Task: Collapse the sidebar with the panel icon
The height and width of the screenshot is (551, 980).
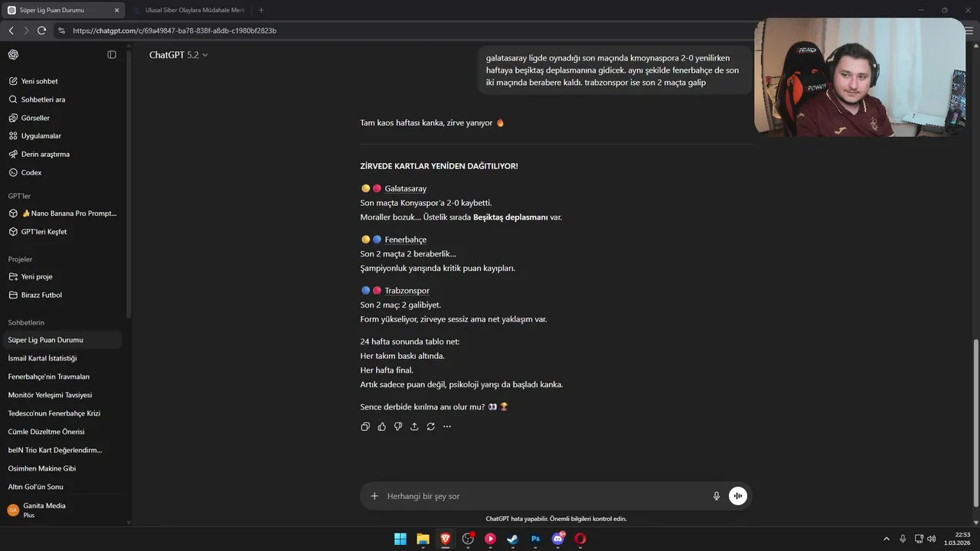Action: coord(112,55)
